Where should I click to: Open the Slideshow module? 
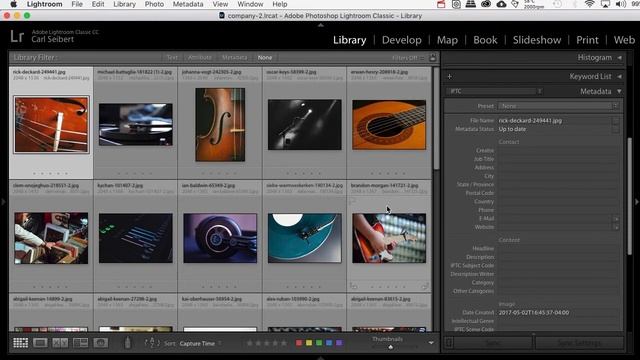point(537,40)
